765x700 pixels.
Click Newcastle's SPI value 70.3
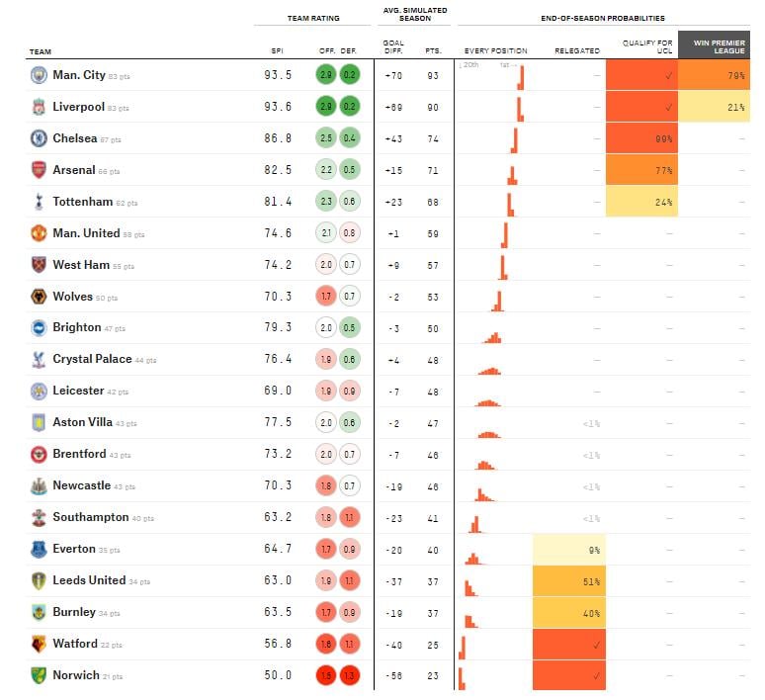[x=278, y=485]
